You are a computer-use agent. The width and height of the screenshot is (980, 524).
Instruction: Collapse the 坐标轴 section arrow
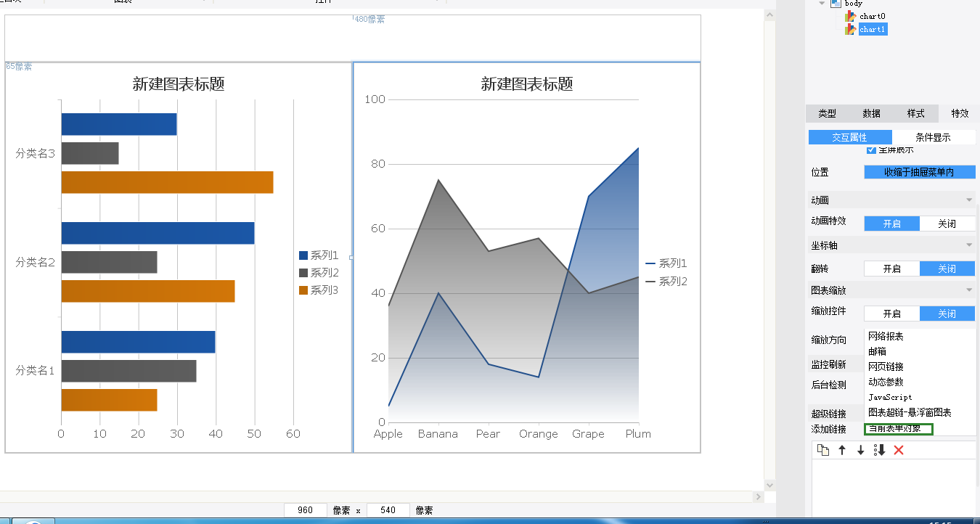coord(969,245)
